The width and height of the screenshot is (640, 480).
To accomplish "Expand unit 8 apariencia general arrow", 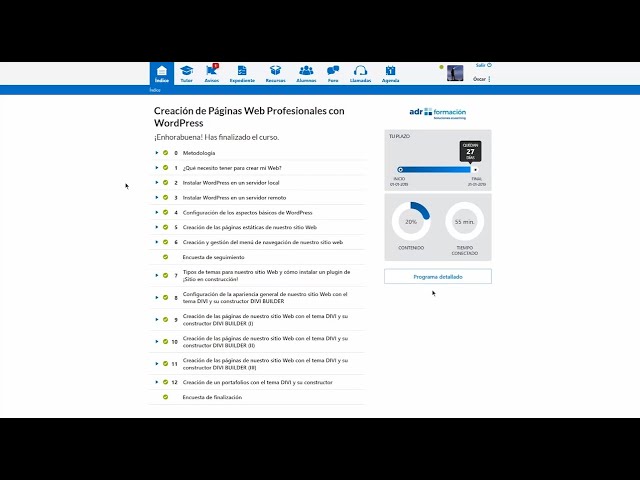I will click(157, 298).
